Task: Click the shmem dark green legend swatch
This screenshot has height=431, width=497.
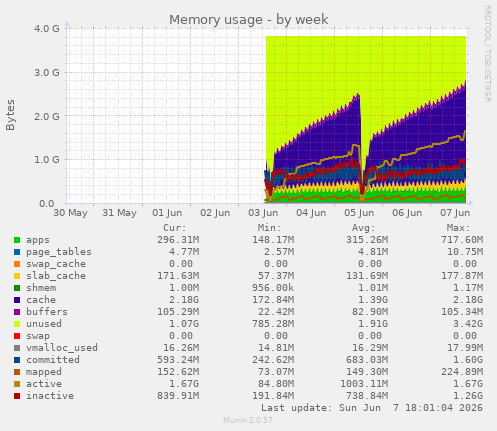Action: click(17, 288)
